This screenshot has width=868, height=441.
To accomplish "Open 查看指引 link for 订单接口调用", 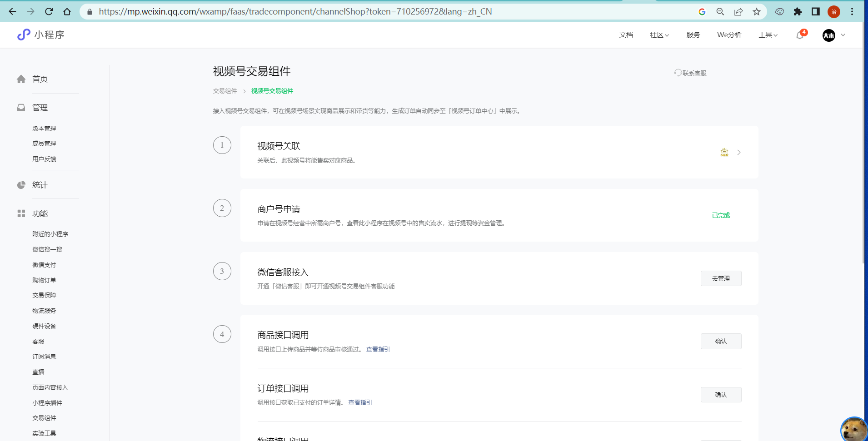I will click(x=360, y=402).
